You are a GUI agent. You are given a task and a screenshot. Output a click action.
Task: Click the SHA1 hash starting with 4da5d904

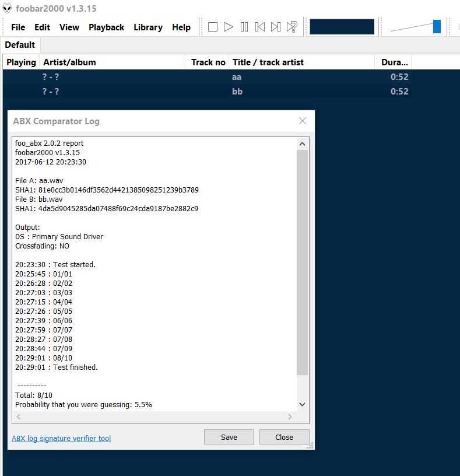(118, 209)
